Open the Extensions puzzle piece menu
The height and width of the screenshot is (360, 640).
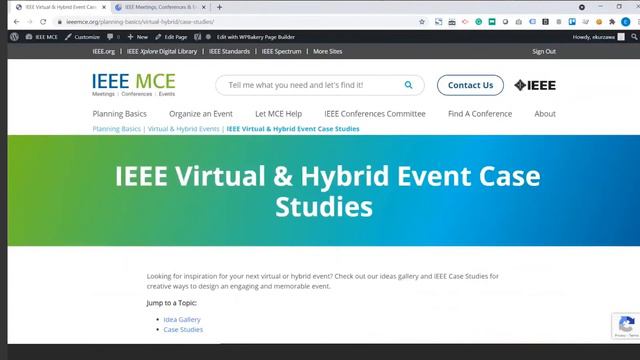[612, 22]
